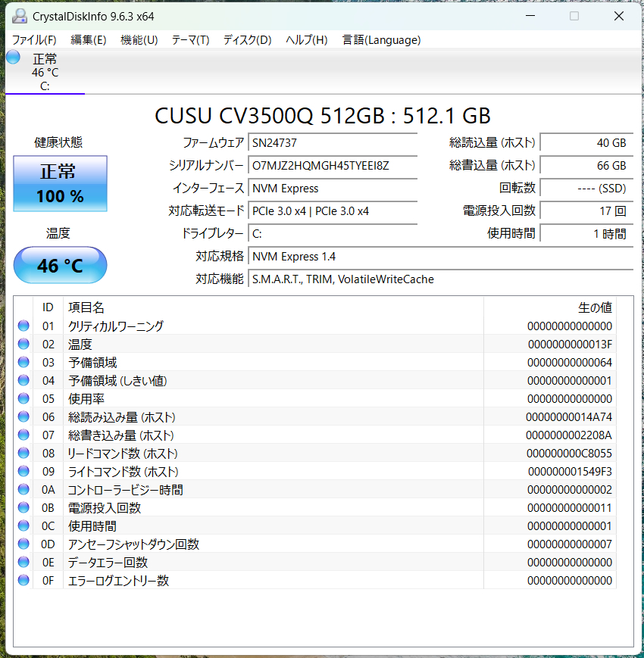644x658 pixels.
Task: Open the ディスク menu
Action: (x=245, y=40)
